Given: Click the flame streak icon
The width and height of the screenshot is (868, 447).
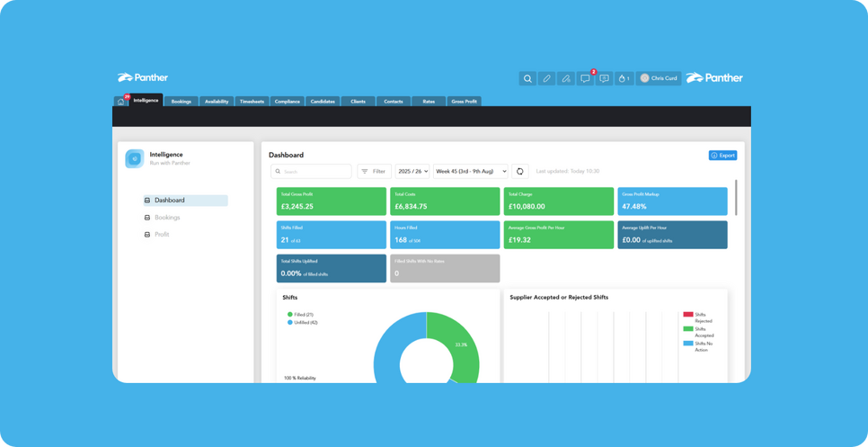Looking at the screenshot, I should pos(624,78).
